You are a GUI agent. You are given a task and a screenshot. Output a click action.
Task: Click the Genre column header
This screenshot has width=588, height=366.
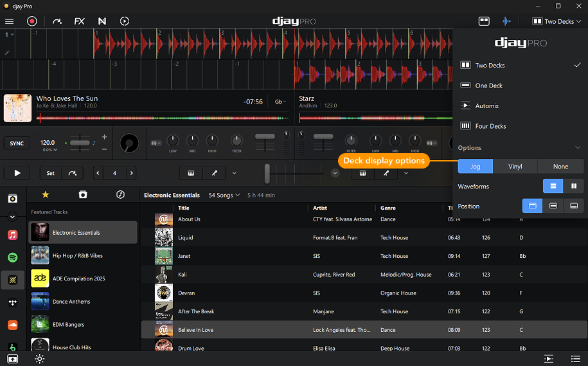click(x=388, y=208)
